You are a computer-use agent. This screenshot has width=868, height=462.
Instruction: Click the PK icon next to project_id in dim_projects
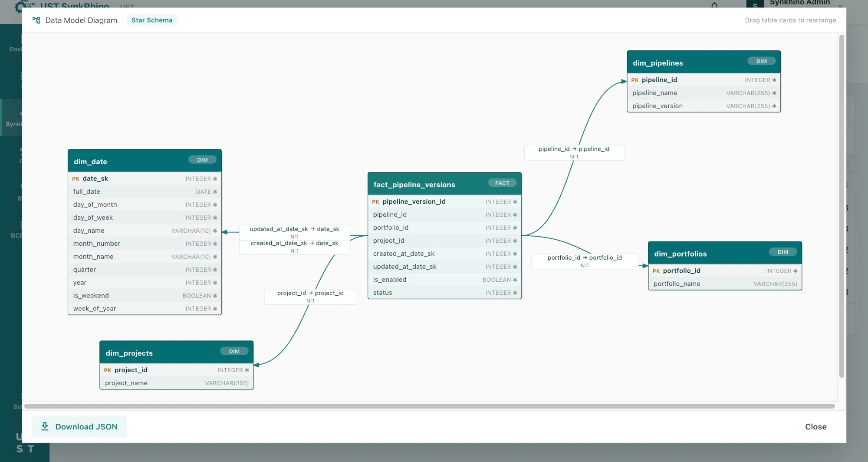coord(108,370)
